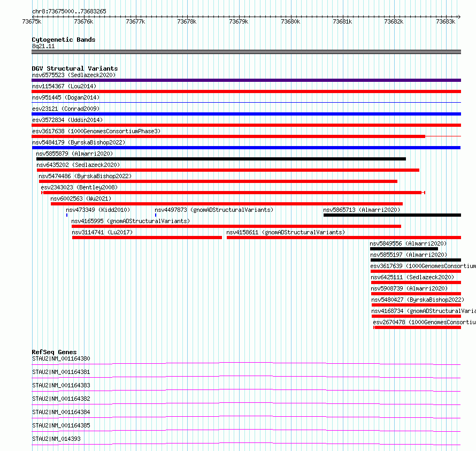Open variant nsv5855879 (Almarri2020)
476x451 pixels.
pos(74,154)
